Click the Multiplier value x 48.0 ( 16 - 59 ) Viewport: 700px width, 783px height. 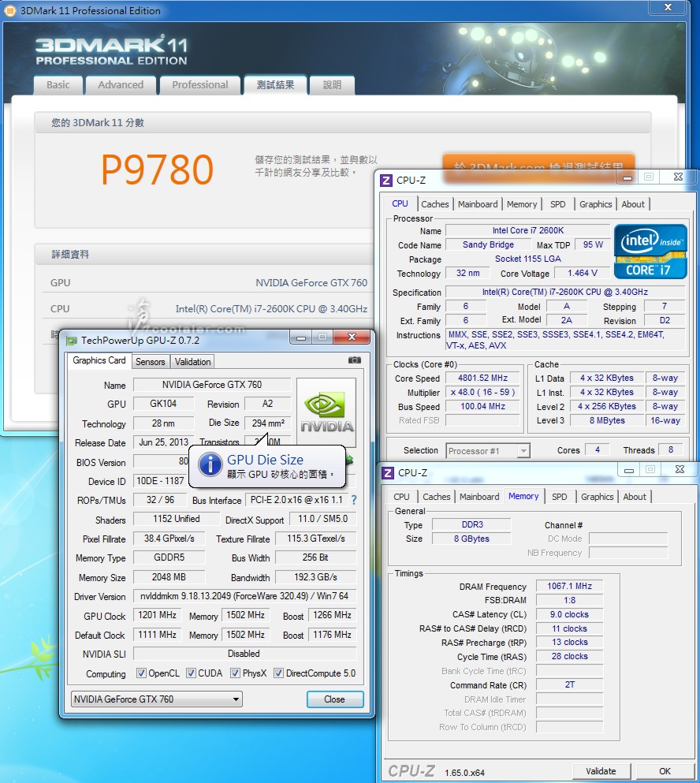(x=482, y=392)
